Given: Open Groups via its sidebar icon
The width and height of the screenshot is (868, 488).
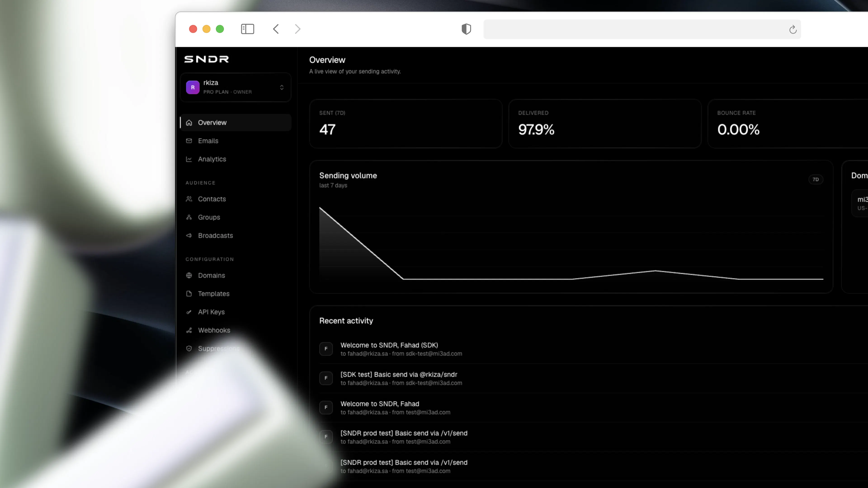Looking at the screenshot, I should (x=189, y=217).
